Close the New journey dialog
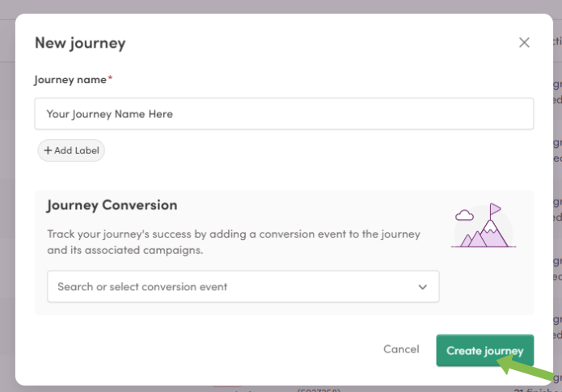 [x=524, y=43]
